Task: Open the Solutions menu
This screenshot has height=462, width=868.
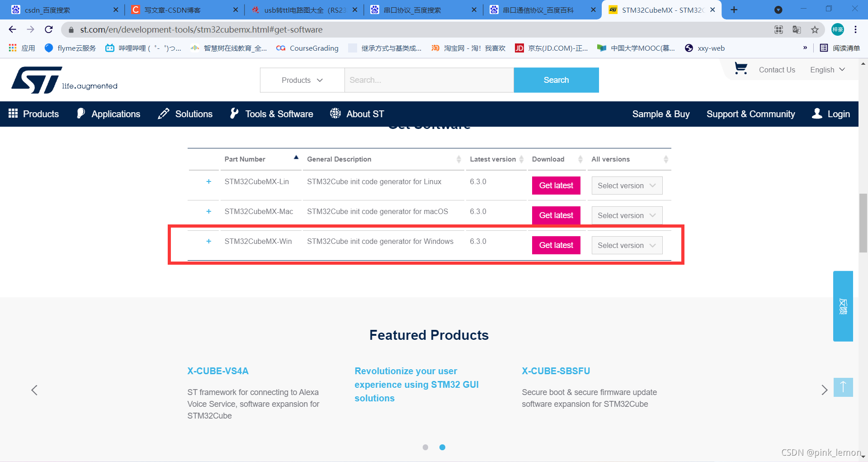Action: click(185, 114)
